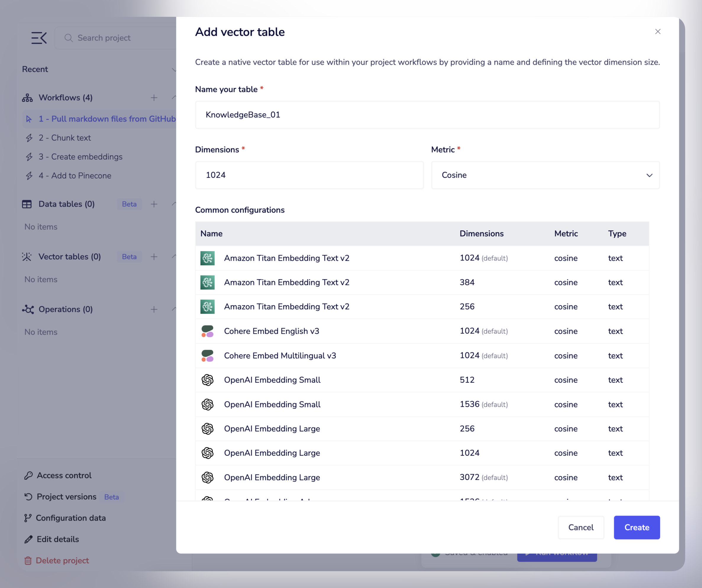702x588 pixels.
Task: Collapse the Workflows section
Action: 174,98
